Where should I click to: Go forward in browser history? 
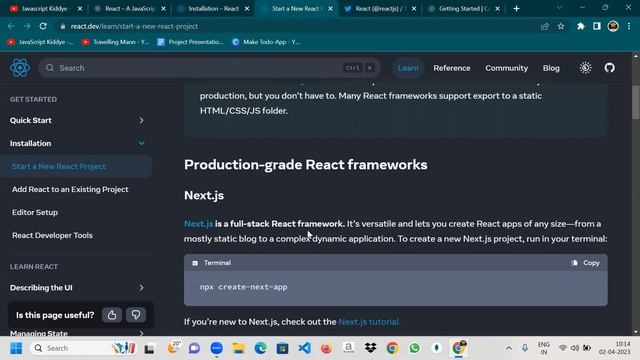pyautogui.click(x=27, y=26)
